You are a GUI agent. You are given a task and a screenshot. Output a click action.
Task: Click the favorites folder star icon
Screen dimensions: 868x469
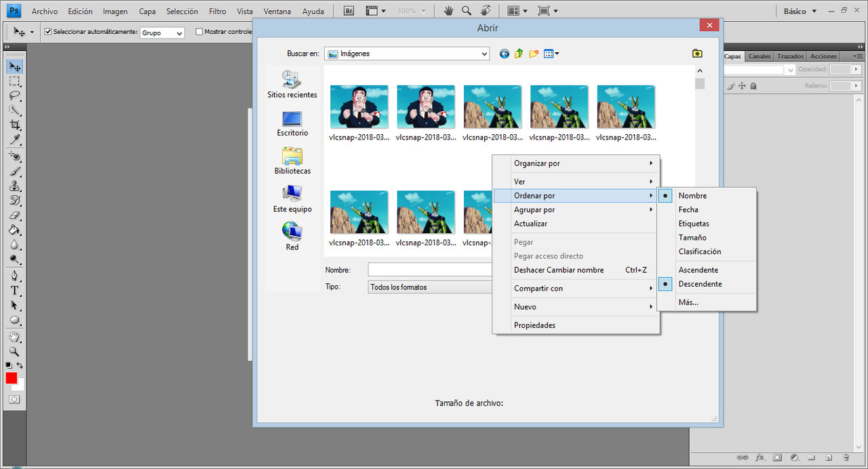point(697,54)
